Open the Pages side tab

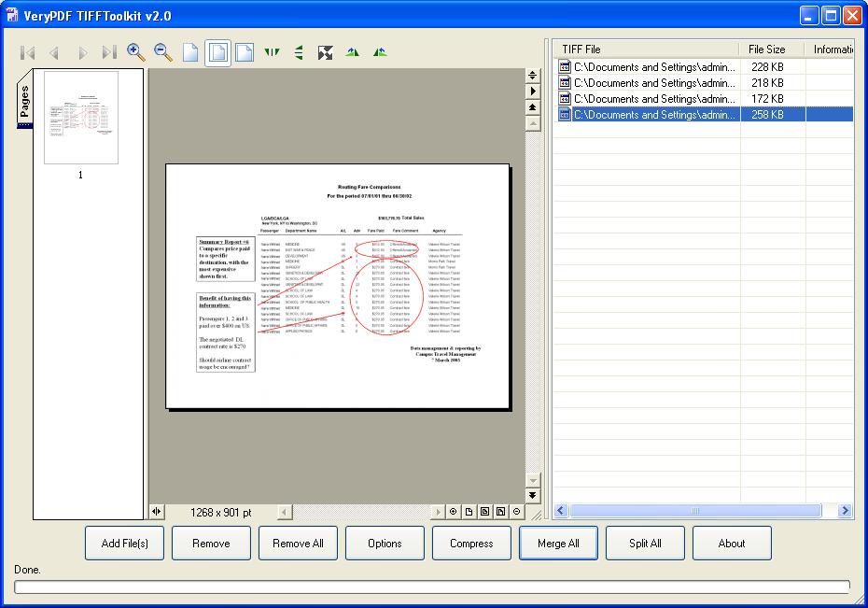pyautogui.click(x=24, y=104)
